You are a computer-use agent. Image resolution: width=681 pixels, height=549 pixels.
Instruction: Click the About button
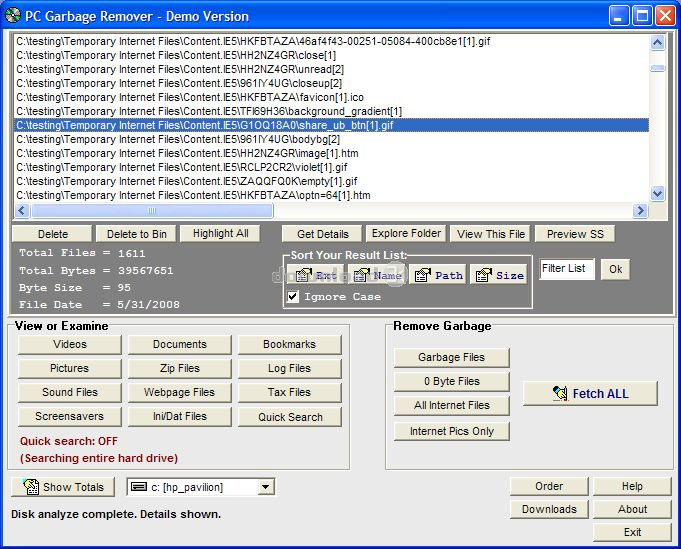click(632, 509)
